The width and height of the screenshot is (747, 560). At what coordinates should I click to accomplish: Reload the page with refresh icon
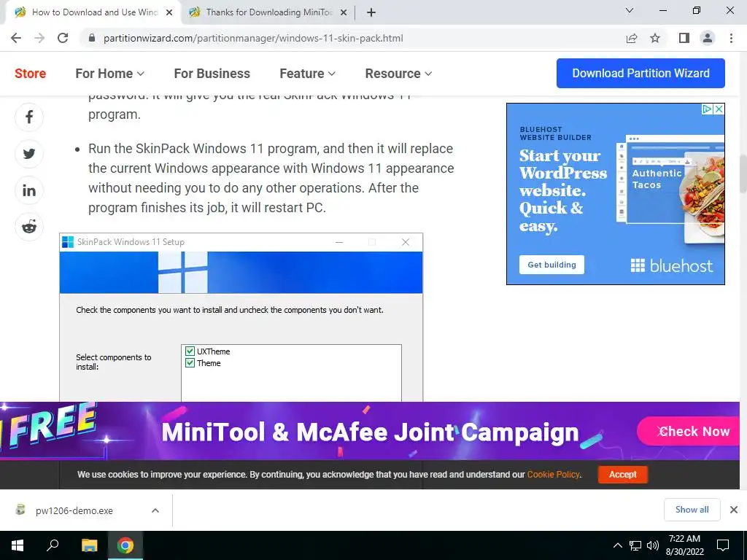pos(63,38)
